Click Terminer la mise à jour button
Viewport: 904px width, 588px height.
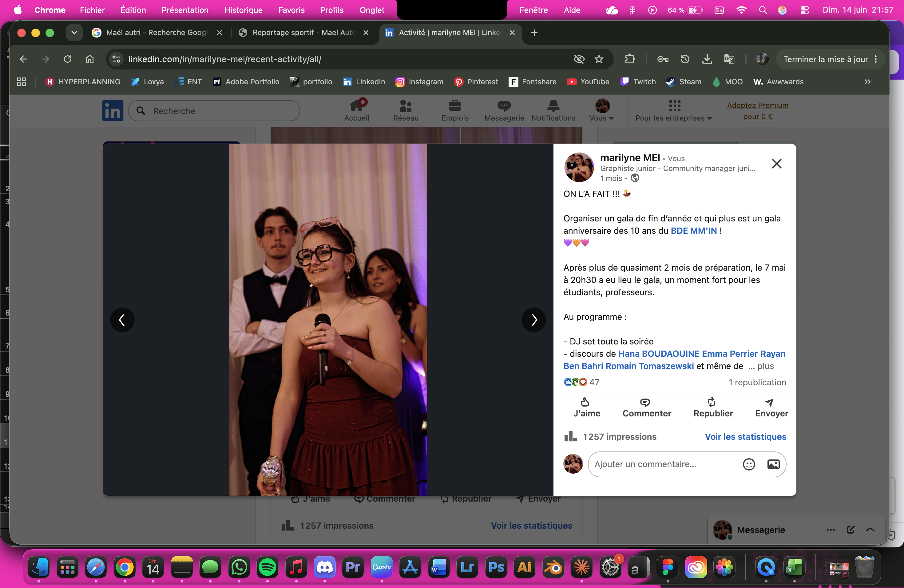tap(830, 59)
